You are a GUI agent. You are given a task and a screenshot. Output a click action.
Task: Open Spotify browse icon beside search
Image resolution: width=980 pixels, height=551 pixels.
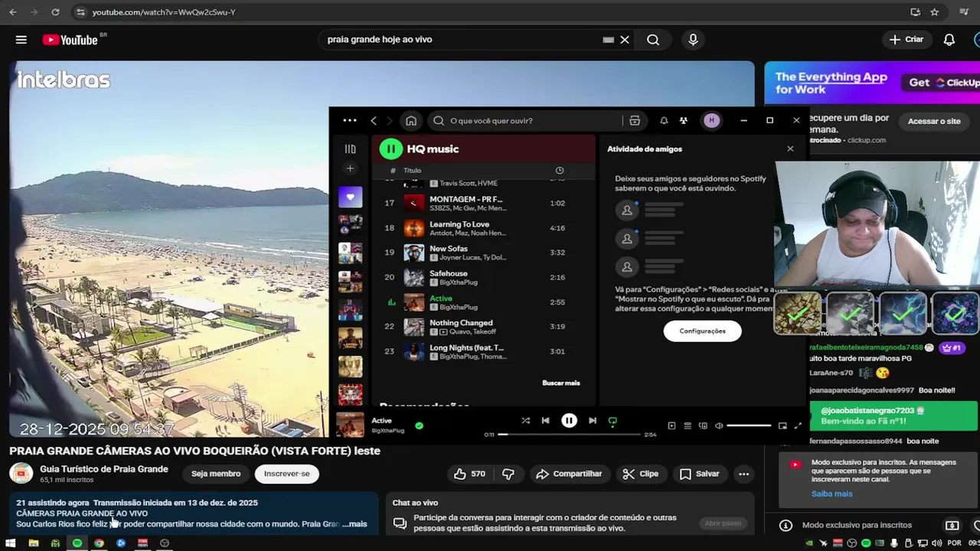[635, 120]
